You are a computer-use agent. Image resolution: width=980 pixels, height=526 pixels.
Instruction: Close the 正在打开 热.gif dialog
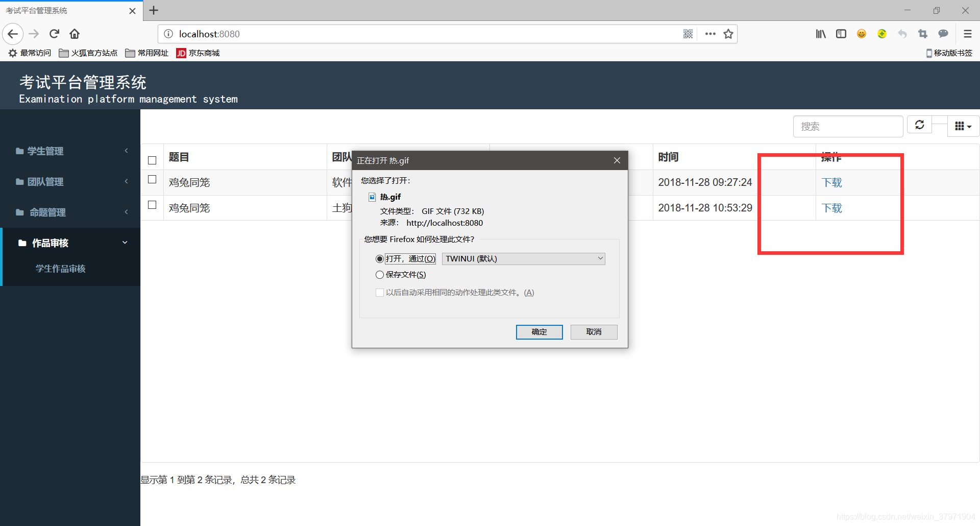coord(617,160)
